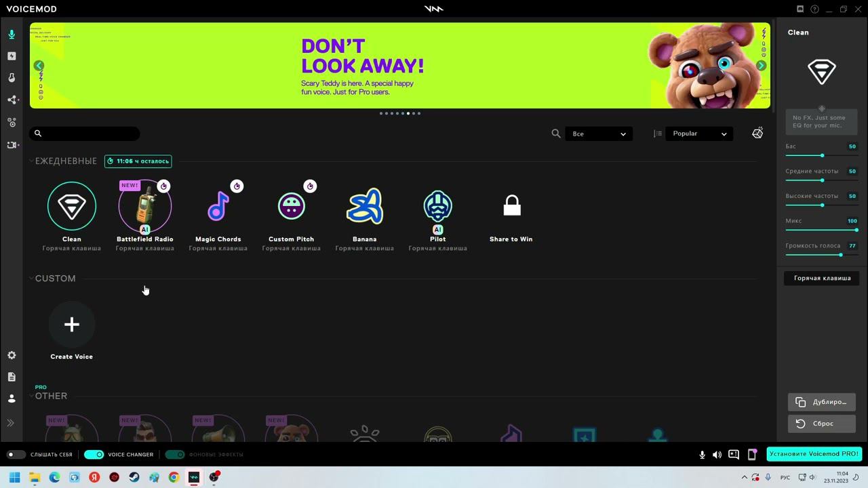The image size is (868, 488).
Task: Open the Voicelab flask icon in sidebar
Action: click(12, 78)
